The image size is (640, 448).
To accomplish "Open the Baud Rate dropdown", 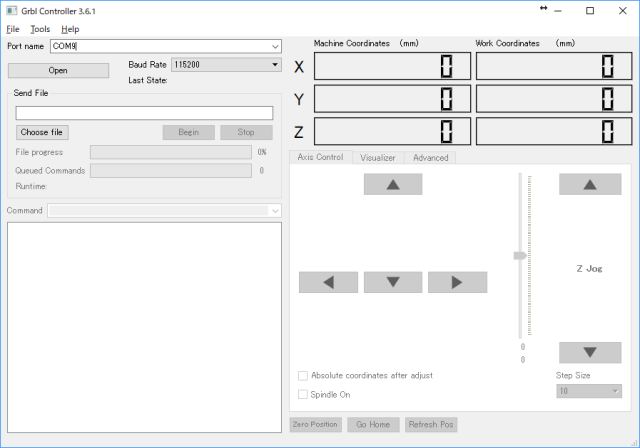I will 275,64.
